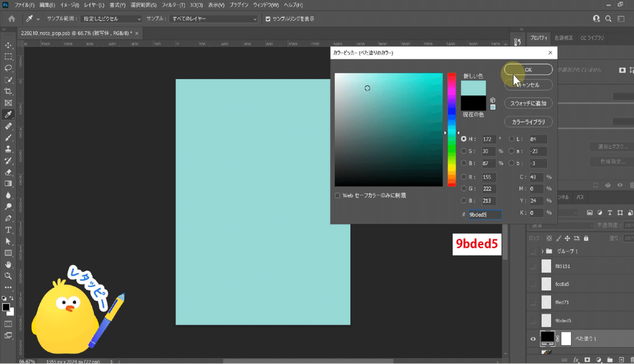Select the Gradient tool
This screenshot has width=634, height=364.
[x=8, y=183]
